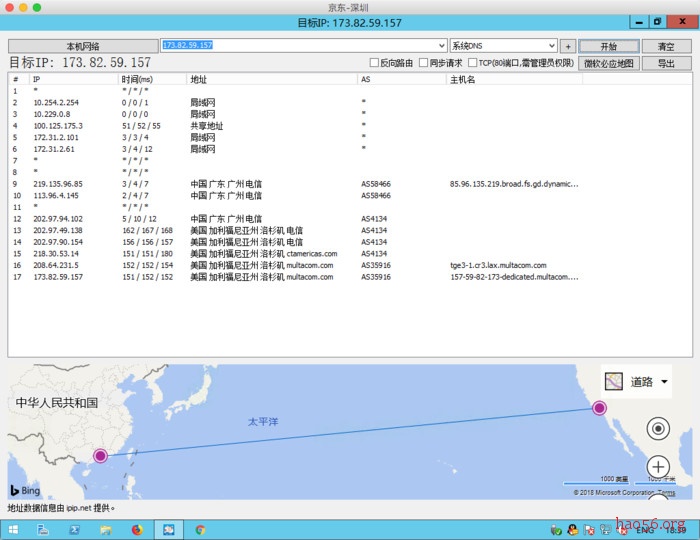Click the Los Angeles map pin
The height and width of the screenshot is (540, 700).
point(599,407)
